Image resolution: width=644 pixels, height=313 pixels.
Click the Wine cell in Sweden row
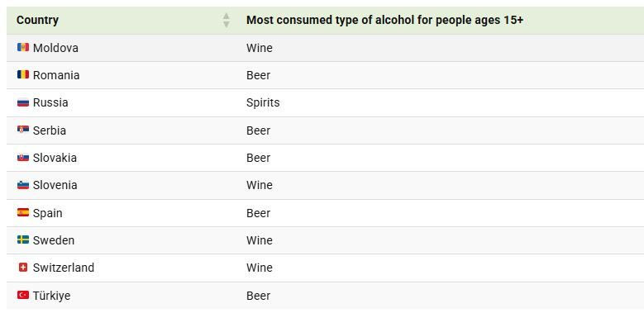pos(259,240)
